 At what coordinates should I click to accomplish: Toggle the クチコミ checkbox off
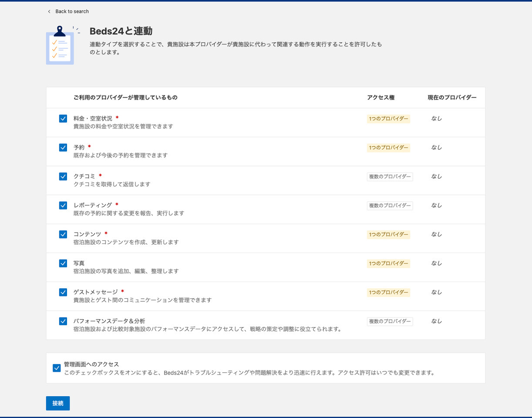63,176
